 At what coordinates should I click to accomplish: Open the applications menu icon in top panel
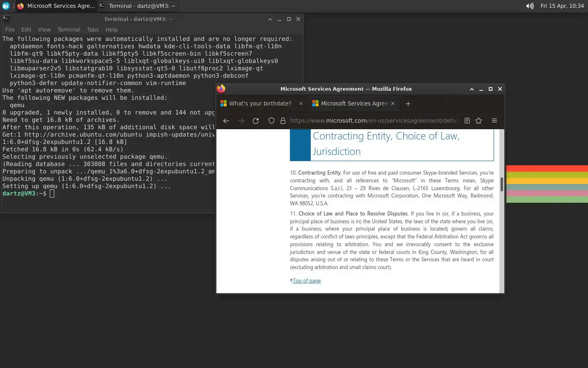point(6,6)
